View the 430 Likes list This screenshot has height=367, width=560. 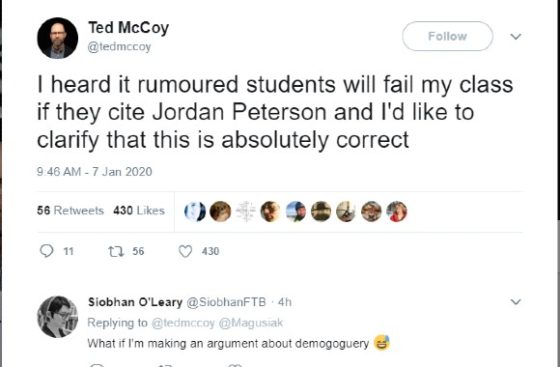[x=139, y=211]
